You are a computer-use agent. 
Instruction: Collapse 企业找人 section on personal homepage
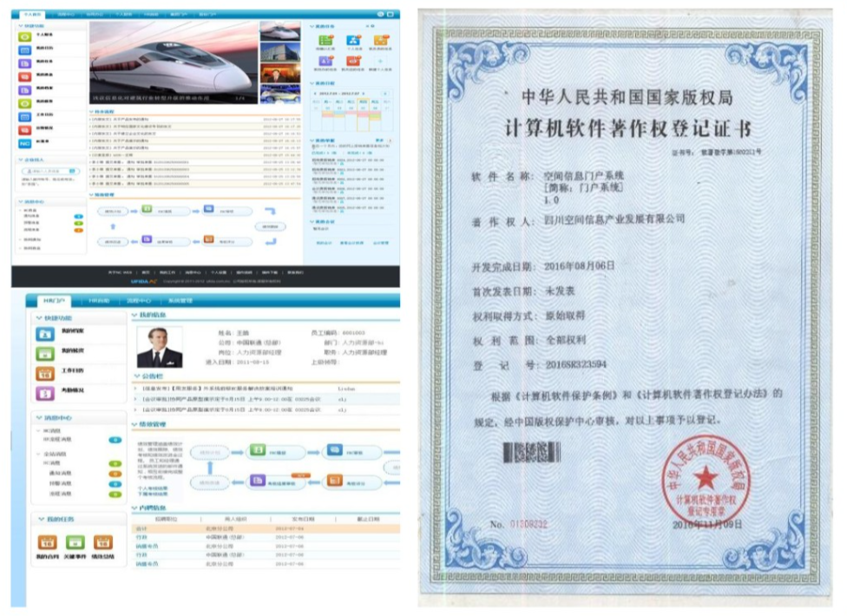pyautogui.click(x=21, y=160)
